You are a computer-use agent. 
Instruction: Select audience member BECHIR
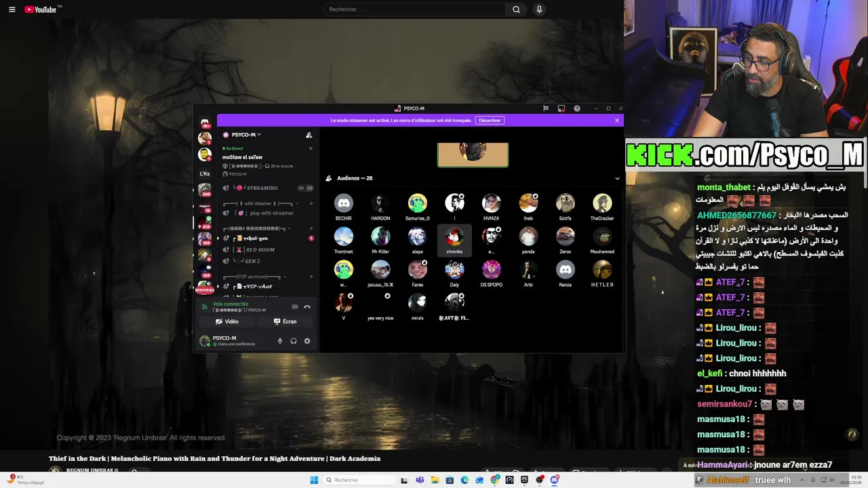tap(344, 207)
